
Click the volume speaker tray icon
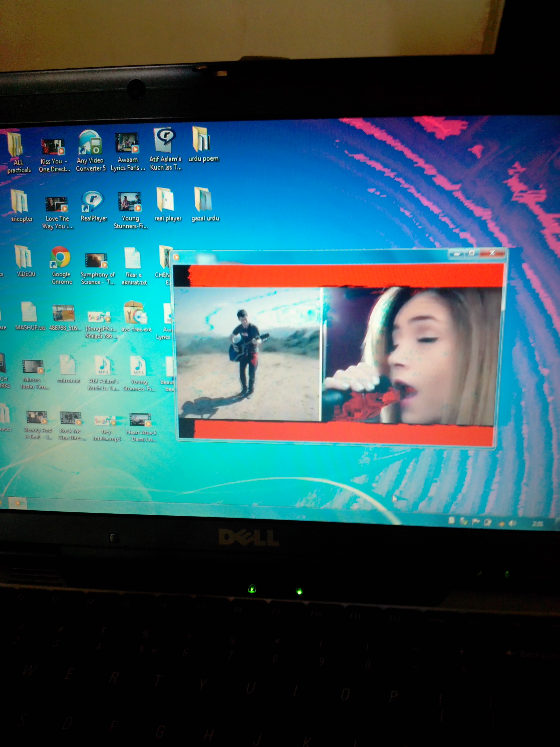point(512,523)
